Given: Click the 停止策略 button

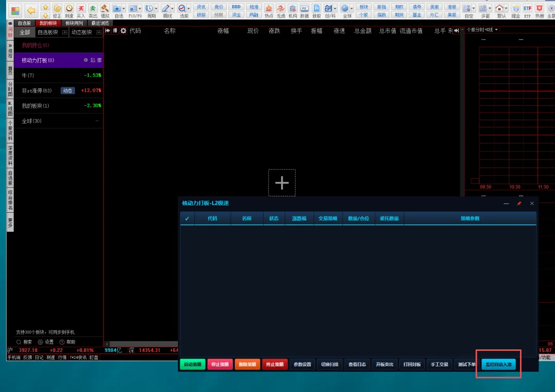Looking at the screenshot, I should tap(220, 364).
